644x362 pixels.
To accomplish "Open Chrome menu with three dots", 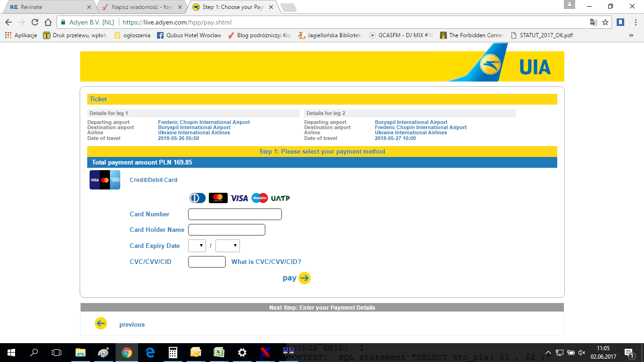I will [635, 22].
